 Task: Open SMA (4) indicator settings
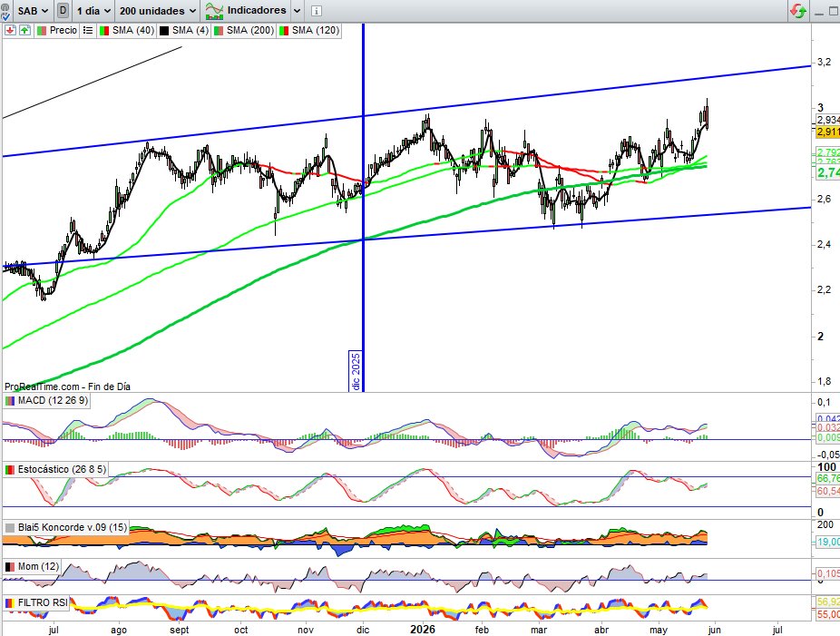[x=190, y=31]
